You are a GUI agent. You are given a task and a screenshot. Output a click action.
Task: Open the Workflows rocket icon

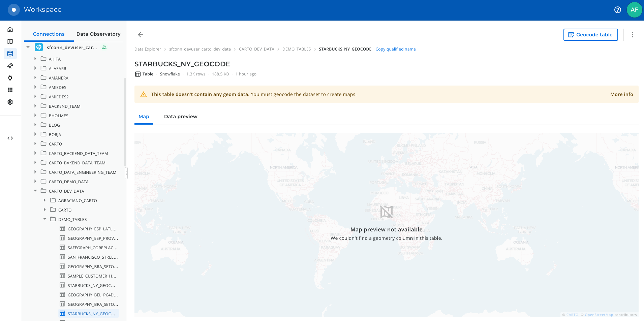pyautogui.click(x=10, y=66)
